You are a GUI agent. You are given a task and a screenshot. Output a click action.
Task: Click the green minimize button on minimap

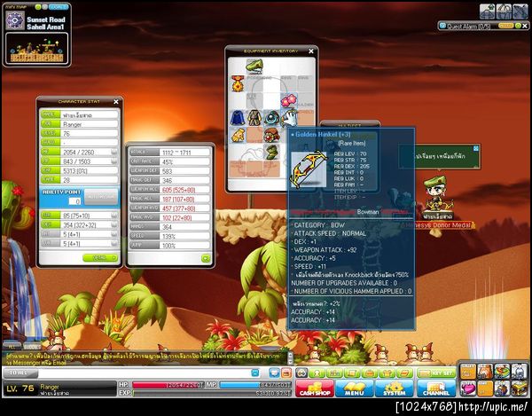(x=38, y=7)
